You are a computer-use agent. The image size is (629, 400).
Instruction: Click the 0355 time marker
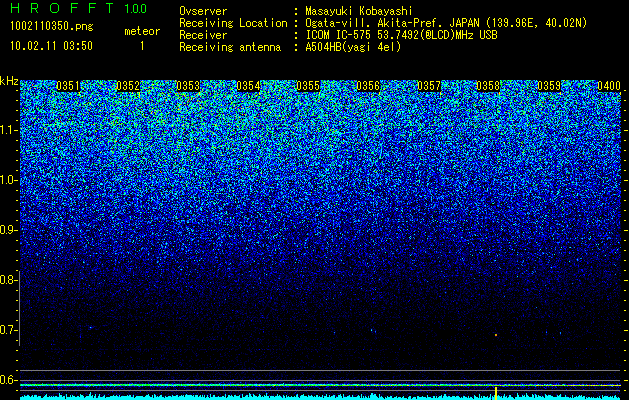click(308, 86)
